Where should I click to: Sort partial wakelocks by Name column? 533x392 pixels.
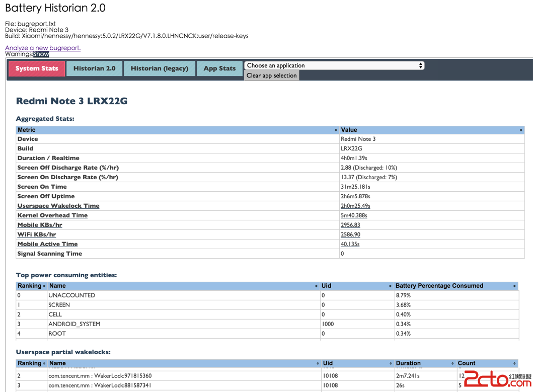click(x=184, y=363)
